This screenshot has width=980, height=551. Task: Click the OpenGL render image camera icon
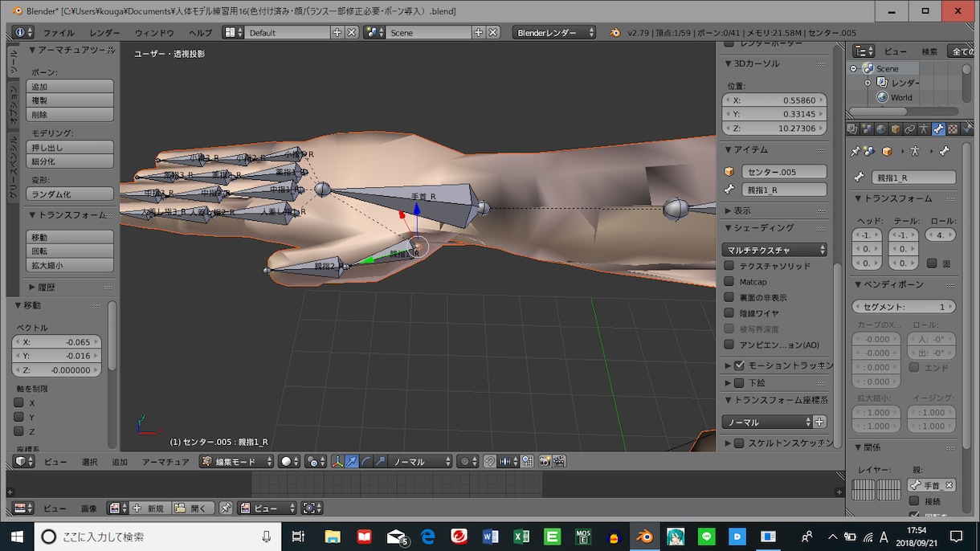[545, 462]
